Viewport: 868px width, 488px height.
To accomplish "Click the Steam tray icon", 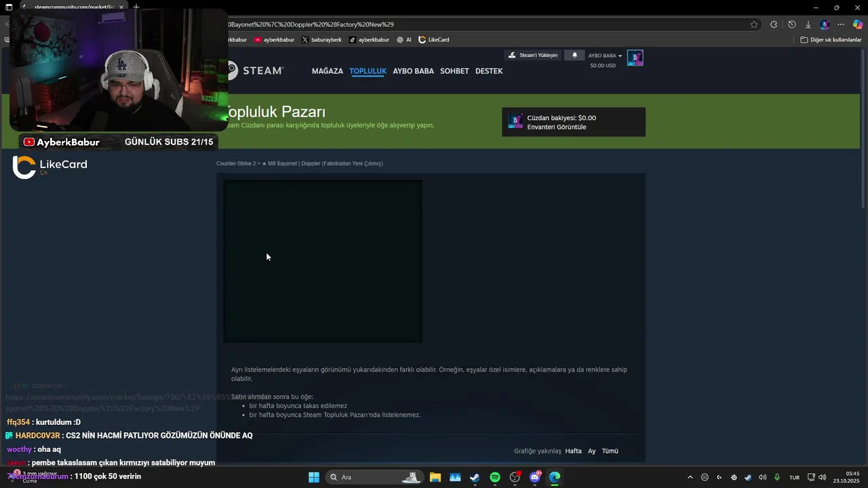I will click(x=748, y=477).
